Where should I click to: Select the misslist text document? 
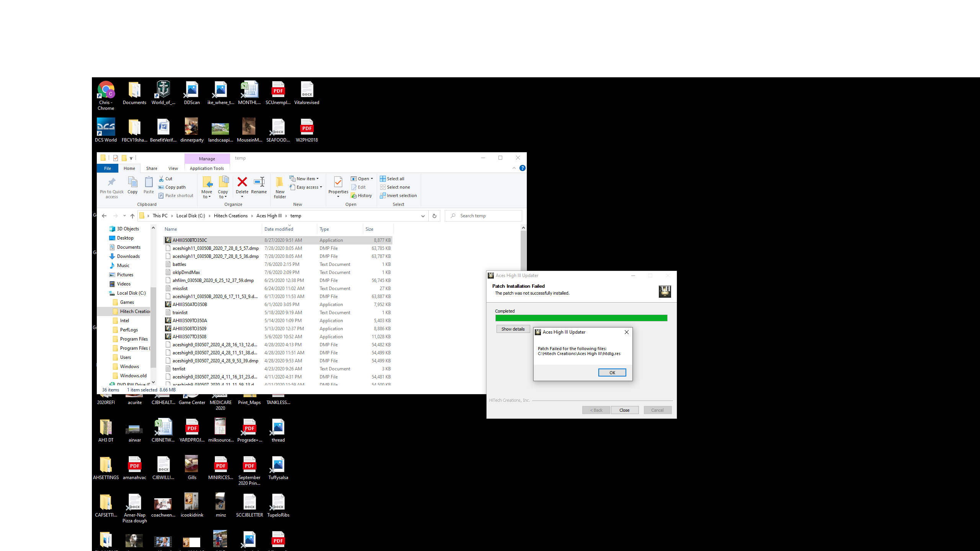click(278, 289)
